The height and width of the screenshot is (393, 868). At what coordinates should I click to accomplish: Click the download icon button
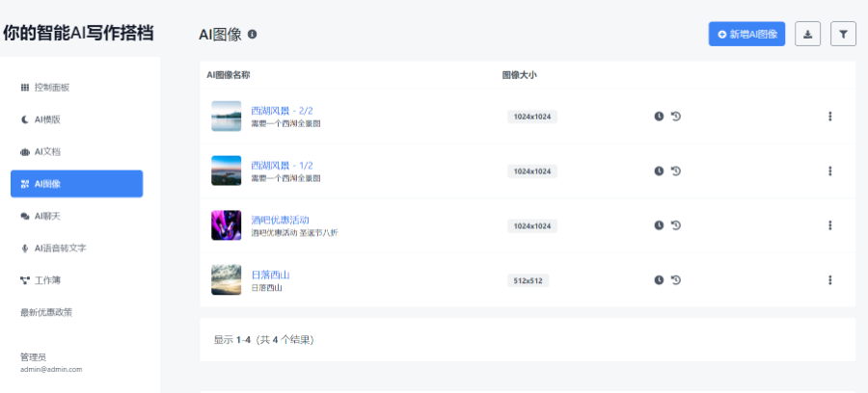pos(807,35)
